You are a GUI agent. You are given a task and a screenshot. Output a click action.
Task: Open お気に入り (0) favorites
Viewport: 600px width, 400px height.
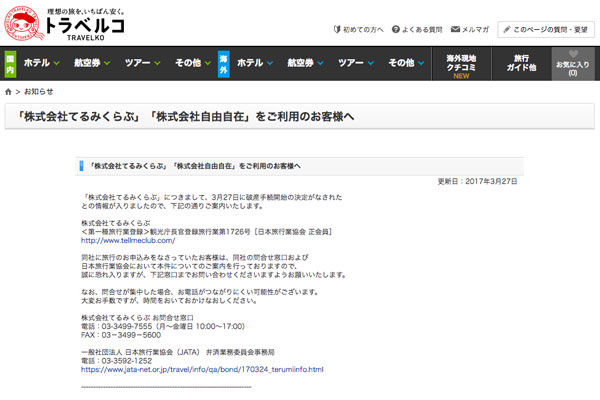tap(573, 64)
